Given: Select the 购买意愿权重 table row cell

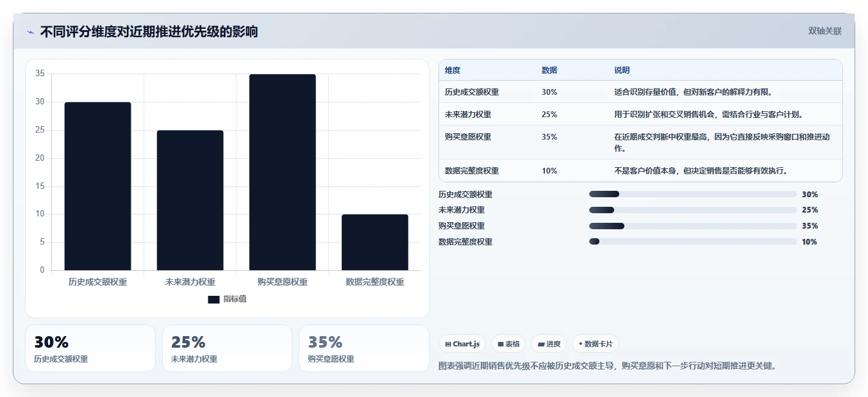Looking at the screenshot, I should pos(468,137).
